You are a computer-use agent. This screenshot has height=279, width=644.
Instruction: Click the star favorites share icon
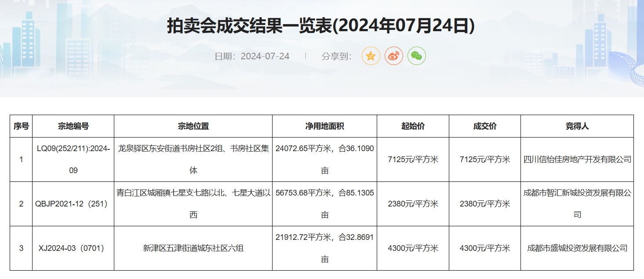tap(371, 56)
